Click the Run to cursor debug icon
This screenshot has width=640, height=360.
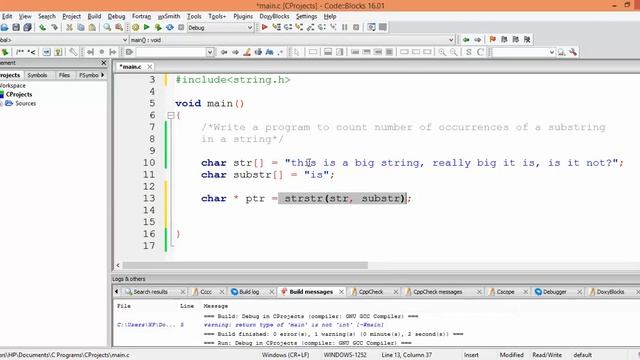click(276, 27)
